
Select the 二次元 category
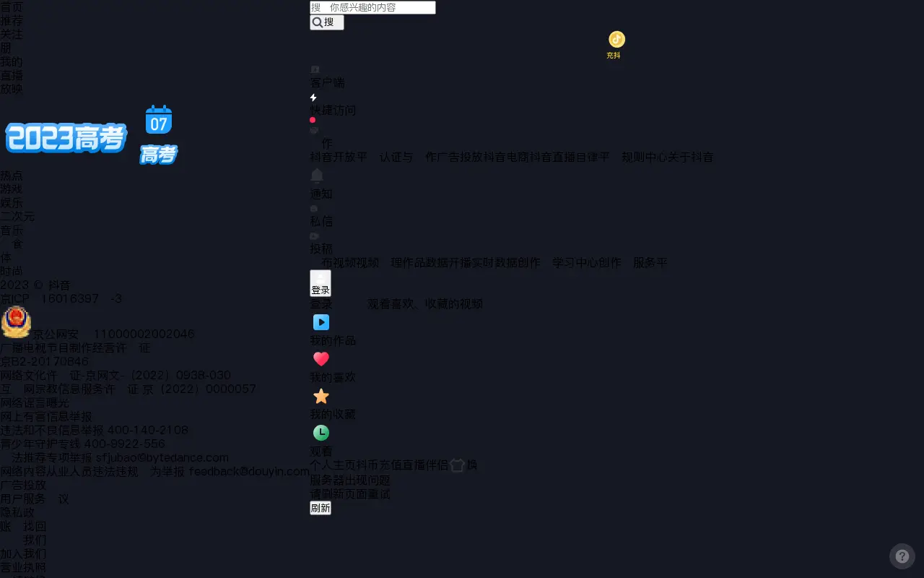pos(17,217)
